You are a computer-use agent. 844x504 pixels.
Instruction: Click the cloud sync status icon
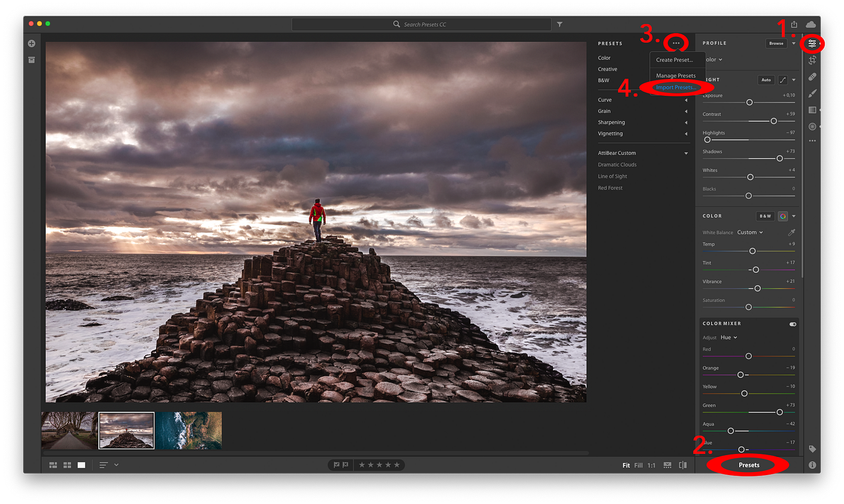click(x=811, y=24)
